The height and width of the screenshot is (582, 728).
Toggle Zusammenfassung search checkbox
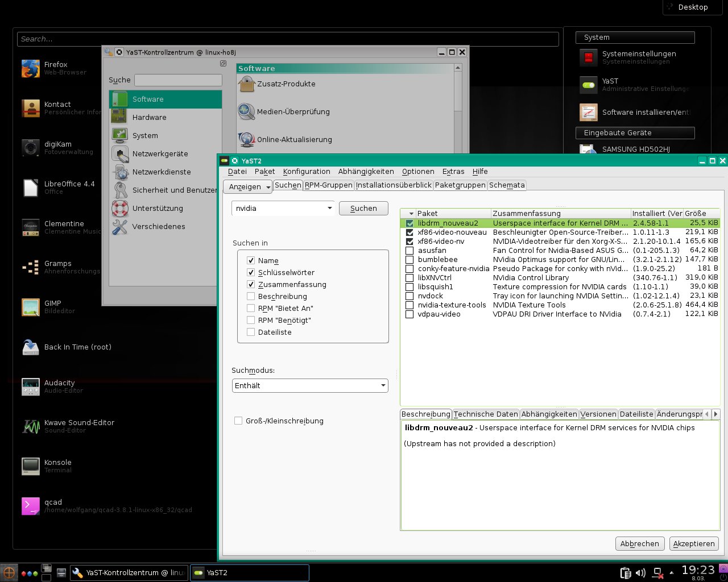click(x=251, y=284)
